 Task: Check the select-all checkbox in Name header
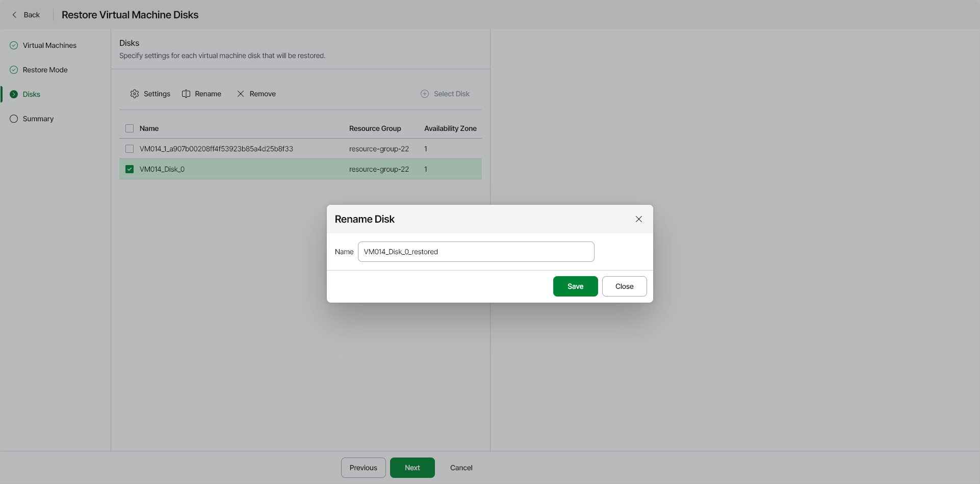point(129,128)
